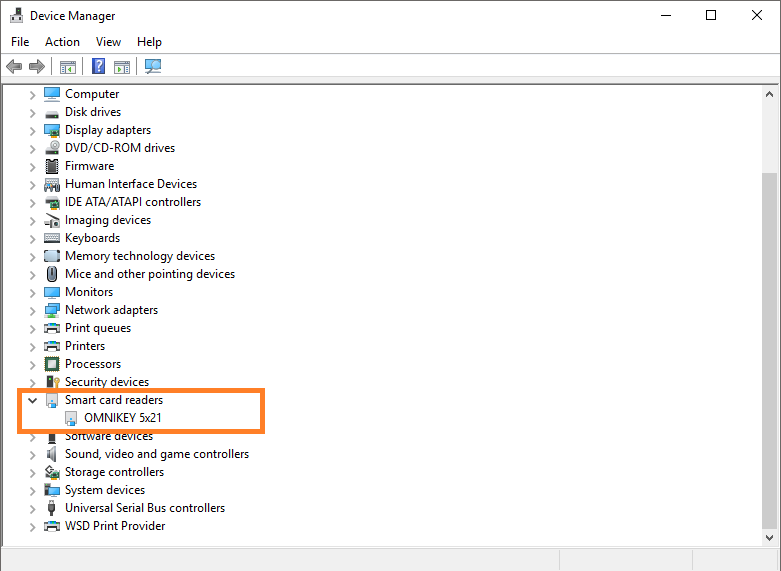
Task: Expand the Disk drives category
Action: [32, 112]
